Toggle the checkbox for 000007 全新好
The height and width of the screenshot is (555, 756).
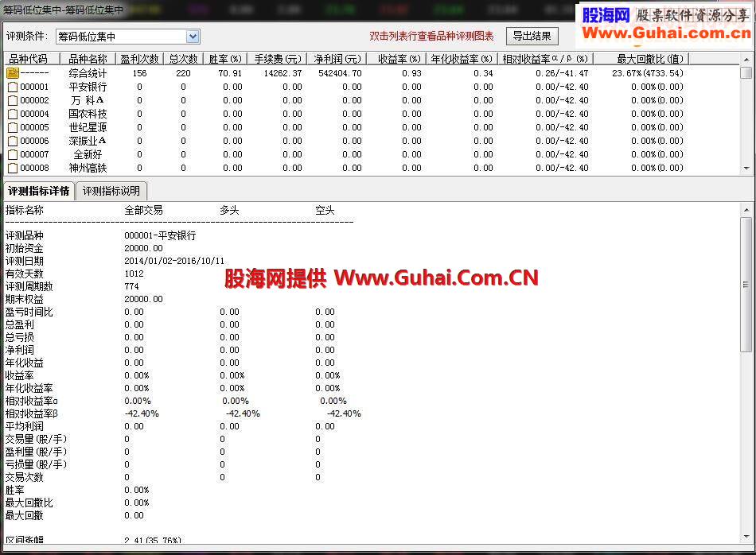pyautogui.click(x=13, y=154)
